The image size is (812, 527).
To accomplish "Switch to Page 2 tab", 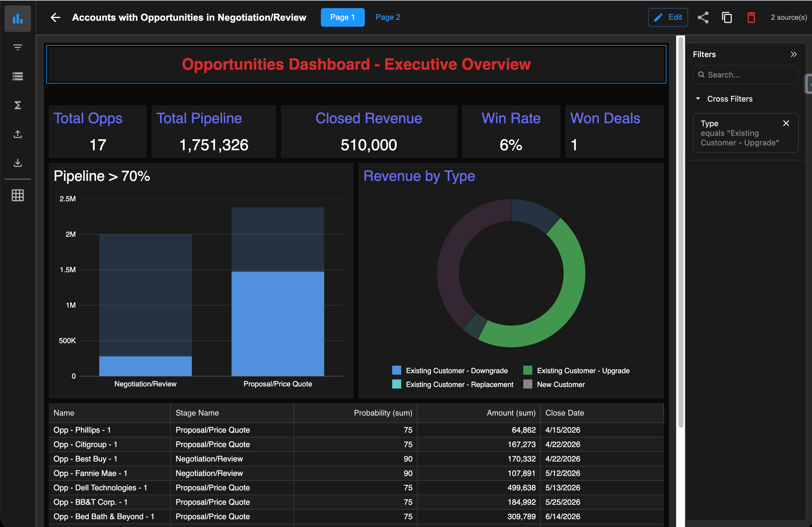I will 388,17.
